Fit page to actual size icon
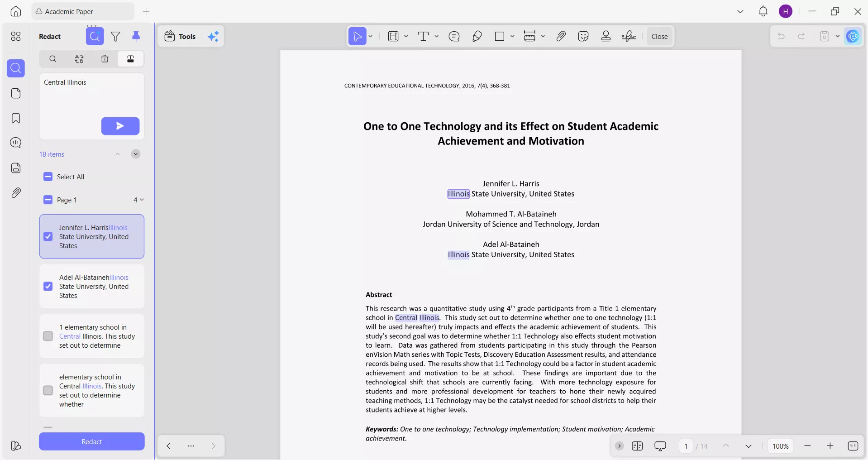The width and height of the screenshot is (868, 460). coord(853,446)
